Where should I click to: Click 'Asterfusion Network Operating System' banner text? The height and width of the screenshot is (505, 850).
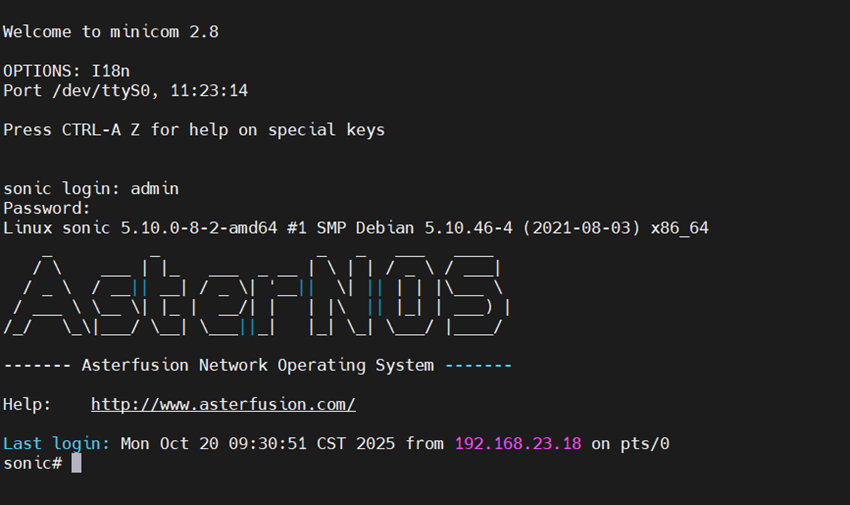(257, 366)
